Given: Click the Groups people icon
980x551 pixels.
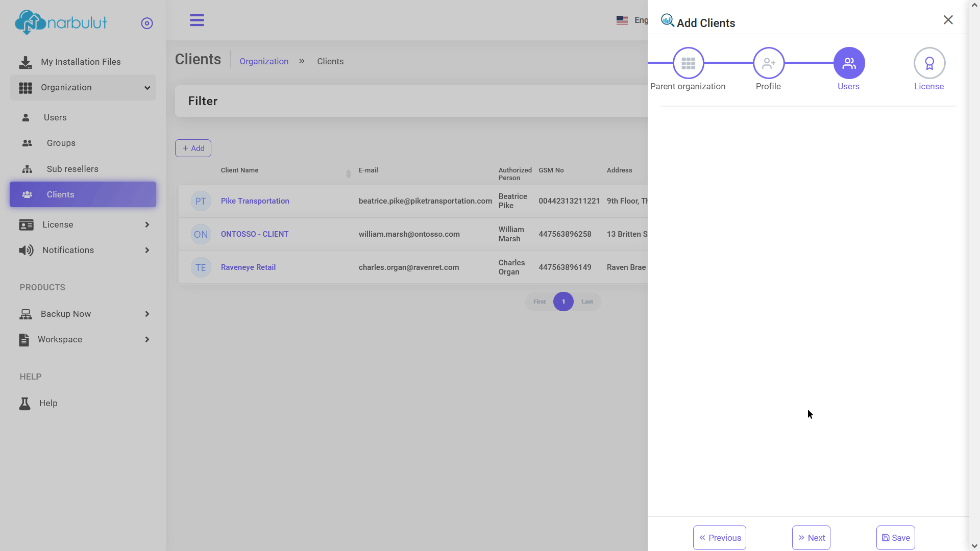Looking at the screenshot, I should coord(27,143).
